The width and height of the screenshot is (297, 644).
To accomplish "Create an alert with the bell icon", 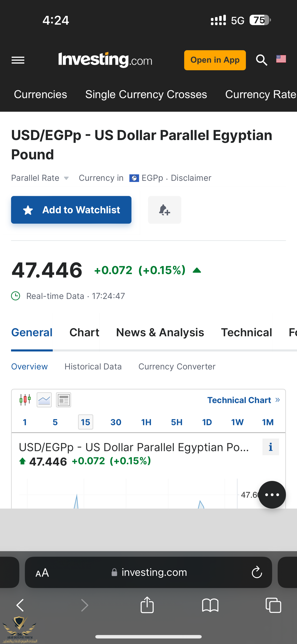I will pos(164,210).
